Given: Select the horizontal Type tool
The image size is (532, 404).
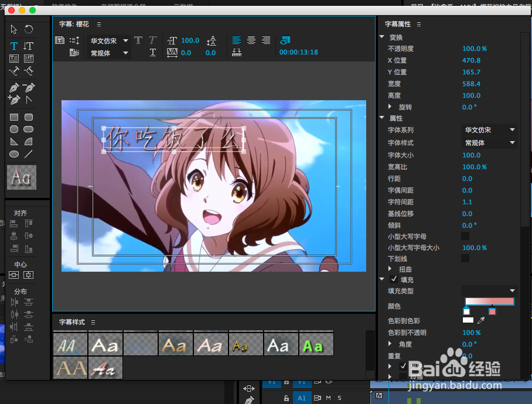Looking at the screenshot, I should pyautogui.click(x=14, y=46).
